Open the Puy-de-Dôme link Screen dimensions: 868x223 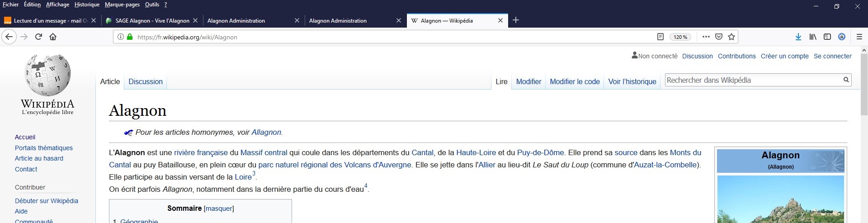[x=540, y=152]
